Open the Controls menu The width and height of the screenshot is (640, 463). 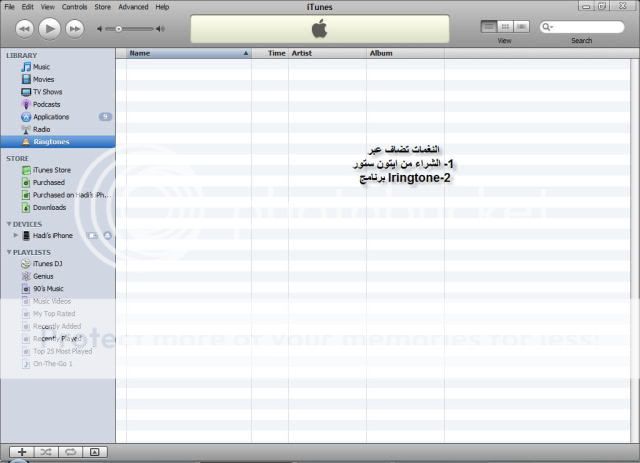click(74, 7)
